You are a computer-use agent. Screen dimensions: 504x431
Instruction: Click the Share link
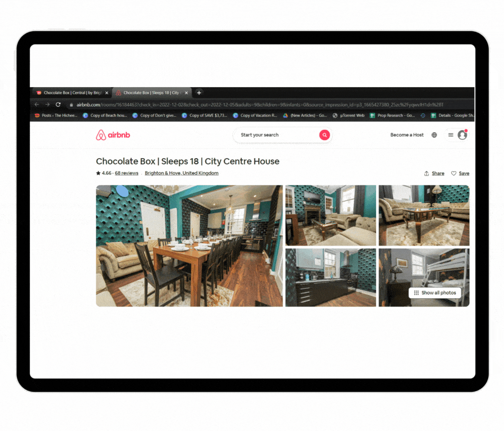tap(434, 173)
